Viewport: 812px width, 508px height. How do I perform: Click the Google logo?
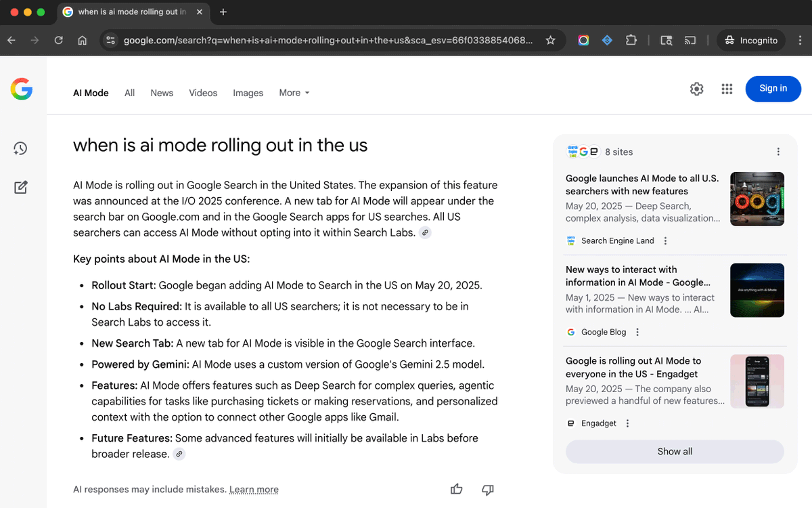21,89
